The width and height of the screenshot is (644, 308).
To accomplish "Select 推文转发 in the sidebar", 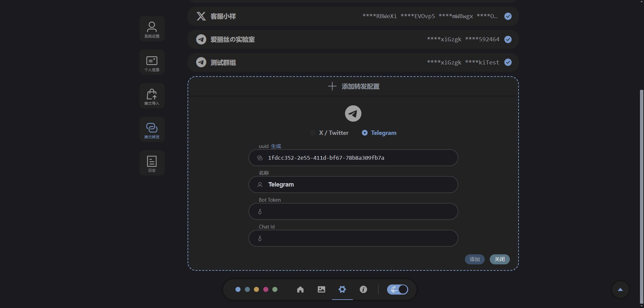I will (152, 130).
